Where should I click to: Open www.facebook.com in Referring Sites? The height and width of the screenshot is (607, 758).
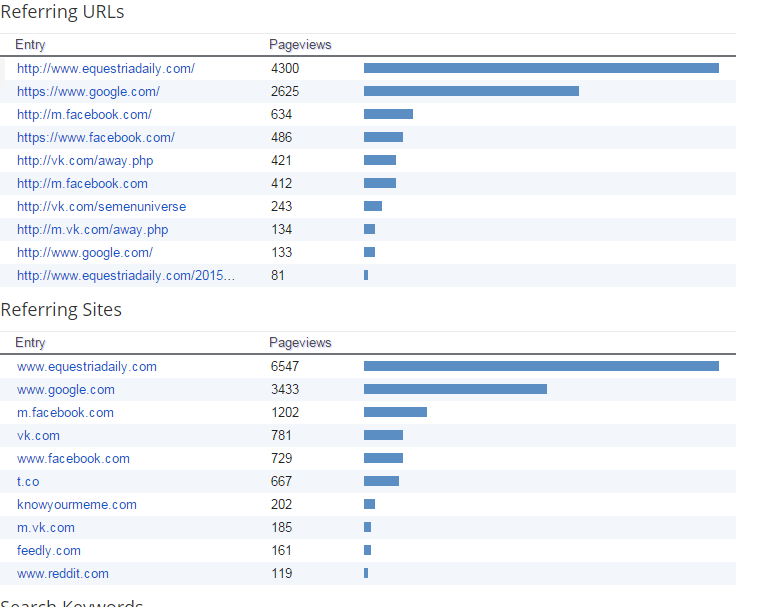coord(73,459)
